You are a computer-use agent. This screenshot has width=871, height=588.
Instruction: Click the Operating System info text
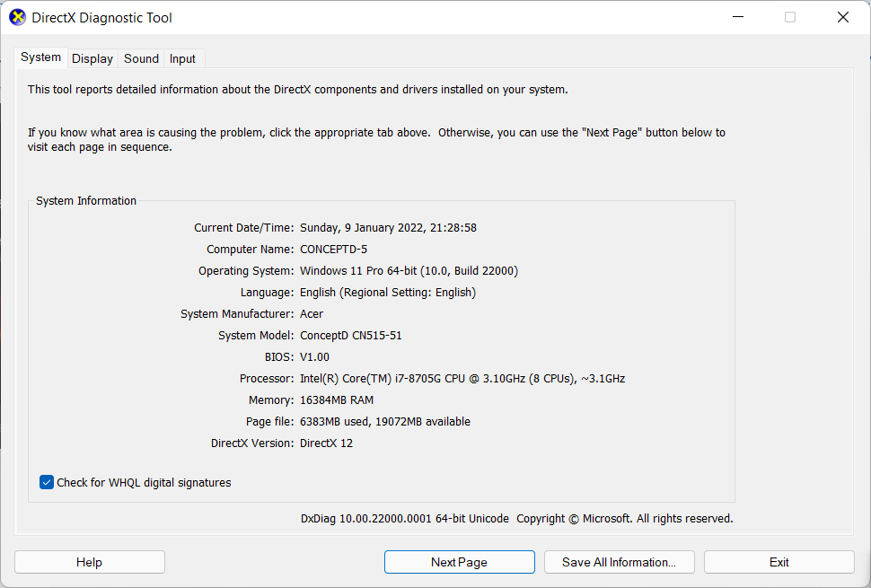[x=409, y=270]
